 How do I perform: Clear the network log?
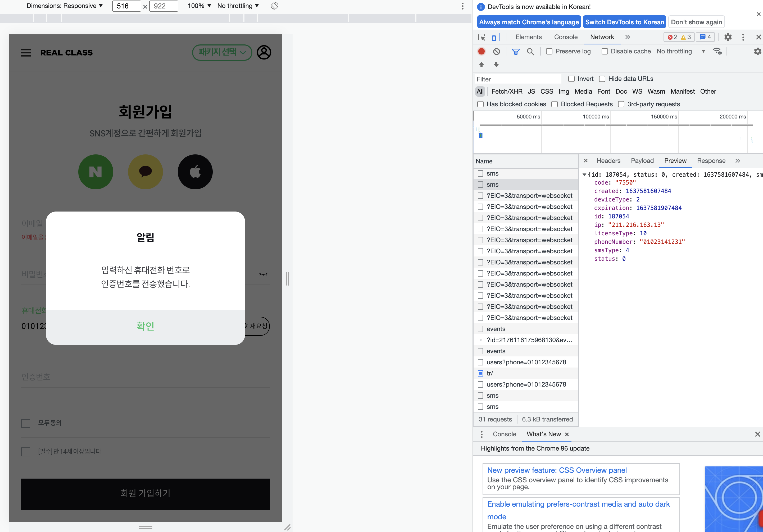[x=496, y=52]
